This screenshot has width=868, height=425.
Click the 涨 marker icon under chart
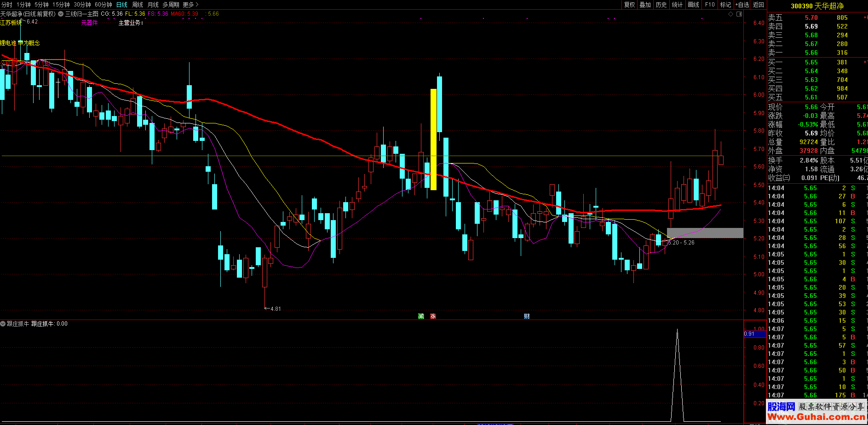coord(433,316)
